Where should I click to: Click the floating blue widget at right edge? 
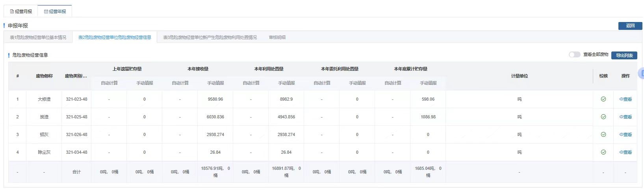[642, 73]
